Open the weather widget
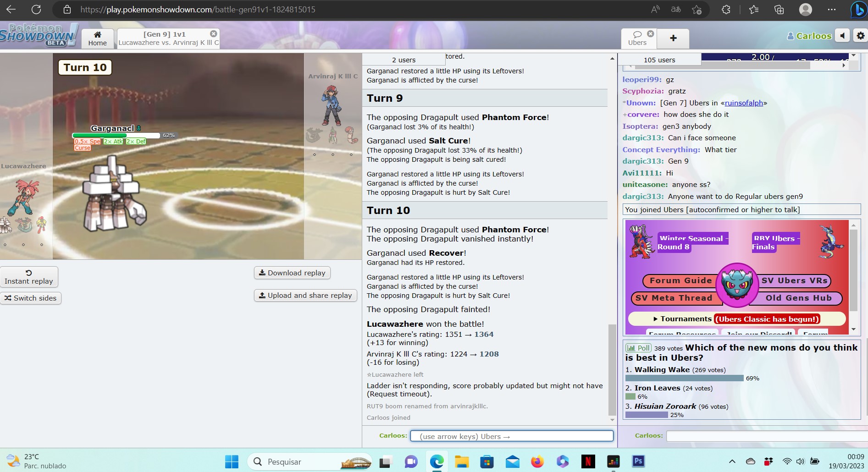 tap(37, 461)
